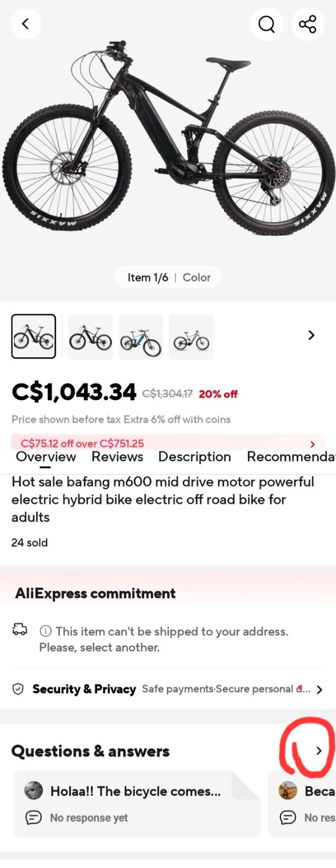Switch to the Reviews tab
Image resolution: width=336 pixels, height=868 pixels.
click(x=117, y=457)
